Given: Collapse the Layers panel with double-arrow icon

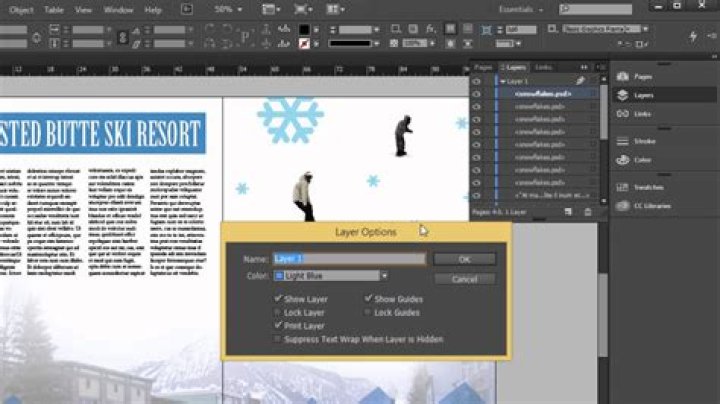Looking at the screenshot, I should pyautogui.click(x=584, y=67).
